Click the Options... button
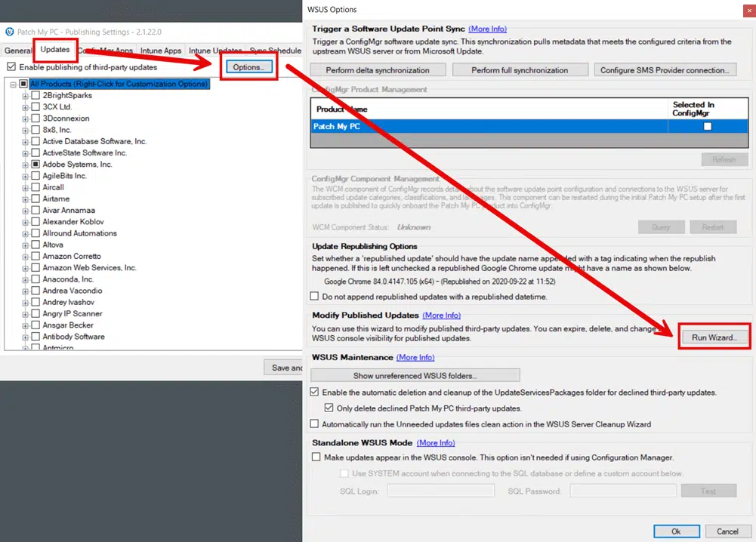Viewport: 756px width, 542px height. click(248, 67)
